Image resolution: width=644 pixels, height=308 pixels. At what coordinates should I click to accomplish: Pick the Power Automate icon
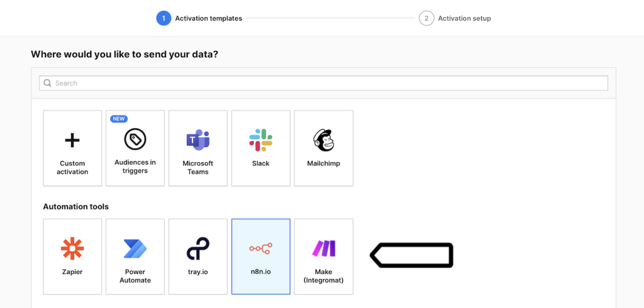pyautogui.click(x=135, y=249)
